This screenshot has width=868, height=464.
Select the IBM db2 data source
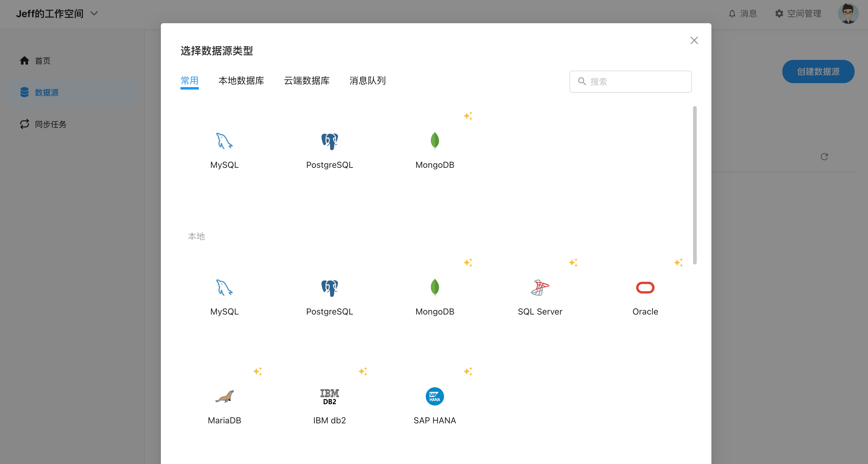(x=329, y=397)
